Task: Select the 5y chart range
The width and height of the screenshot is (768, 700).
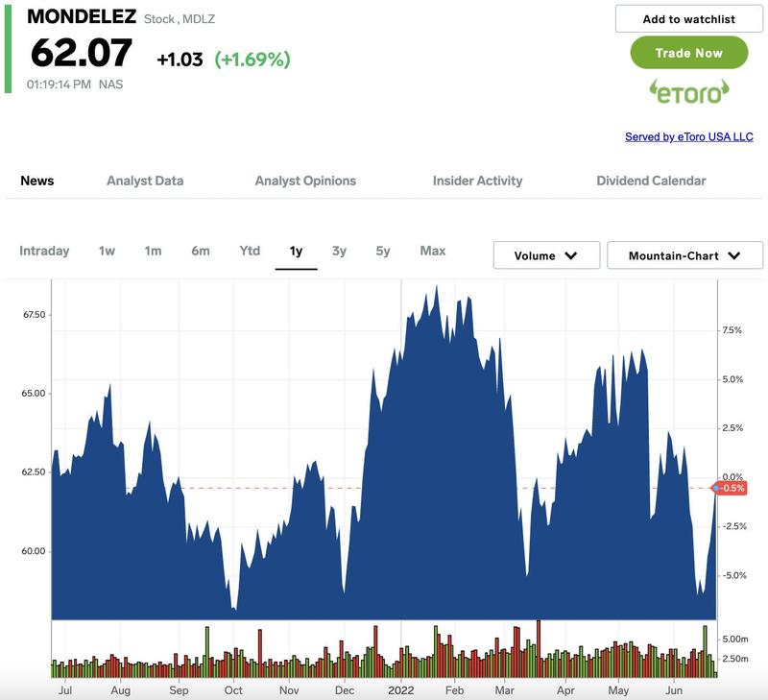Action: (x=382, y=251)
